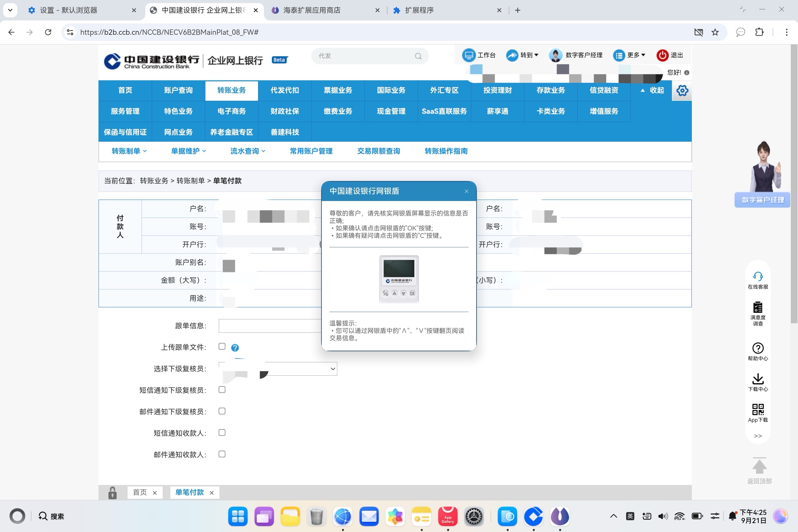The image size is (798, 532).
Task: Open the Mail app in the taskbar
Action: pos(369,516)
